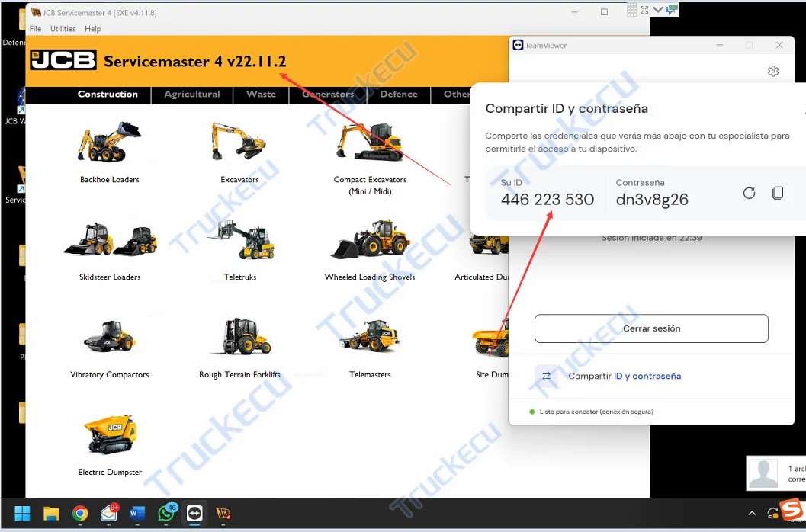Open the Electric Dumpster category

click(110, 434)
